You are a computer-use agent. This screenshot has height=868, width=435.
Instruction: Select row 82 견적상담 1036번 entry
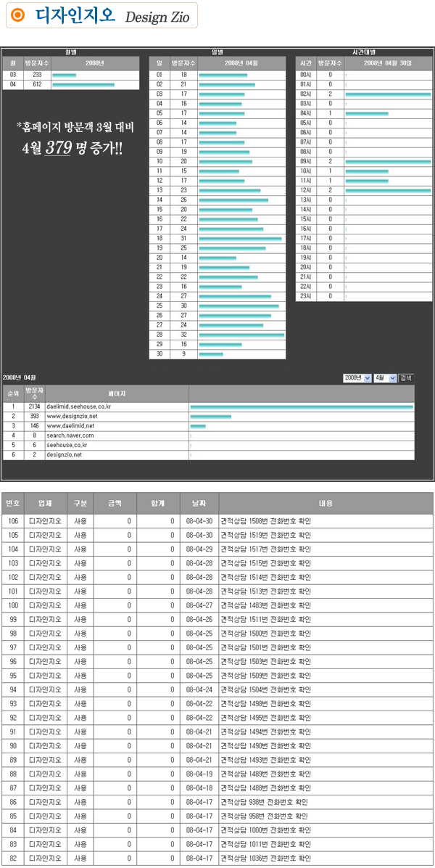[265, 858]
